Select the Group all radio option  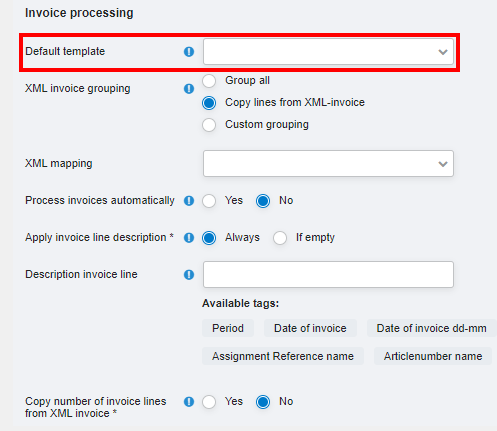pyautogui.click(x=209, y=81)
